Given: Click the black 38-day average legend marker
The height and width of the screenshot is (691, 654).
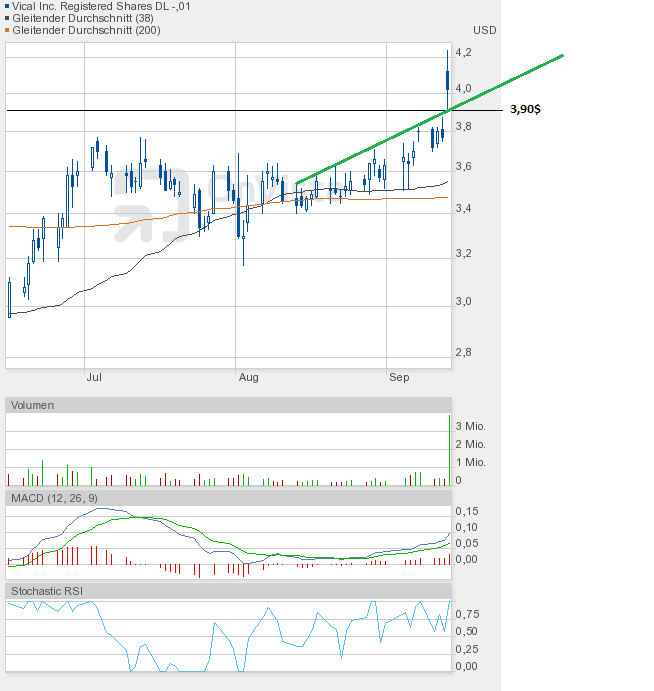Looking at the screenshot, I should click(x=8, y=18).
